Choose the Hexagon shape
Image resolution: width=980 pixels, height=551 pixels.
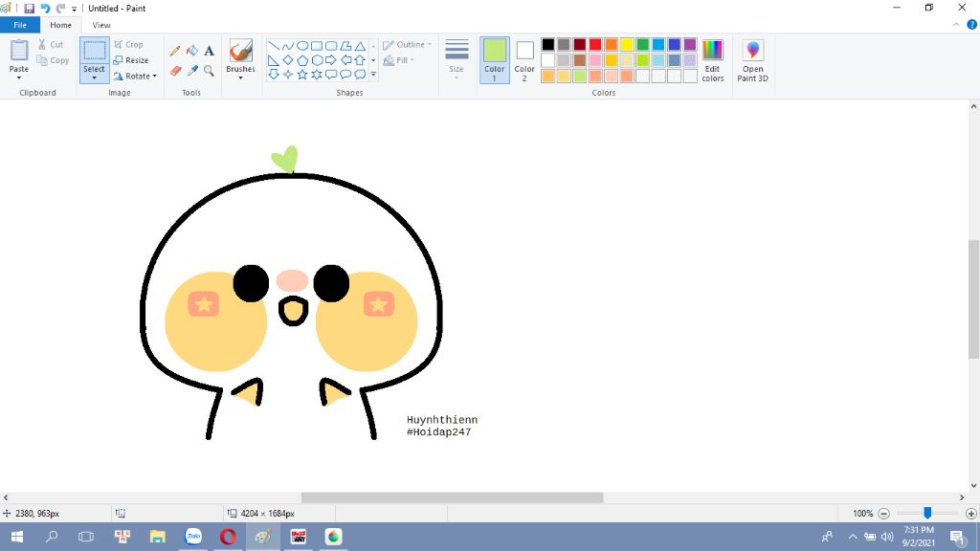(316, 60)
